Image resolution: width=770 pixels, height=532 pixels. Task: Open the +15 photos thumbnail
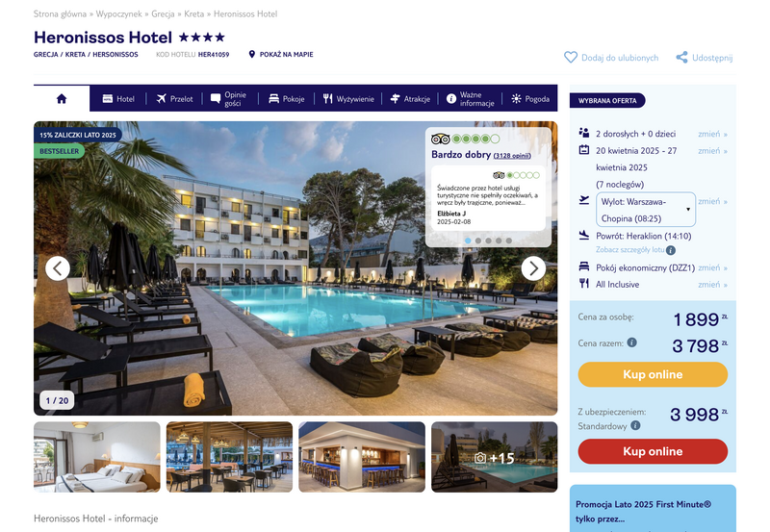click(495, 457)
